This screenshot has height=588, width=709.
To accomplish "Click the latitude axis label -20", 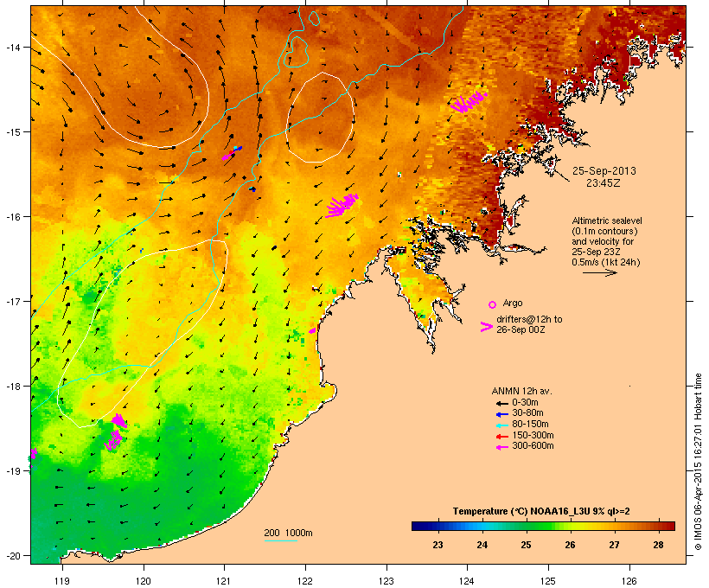I will [12, 556].
